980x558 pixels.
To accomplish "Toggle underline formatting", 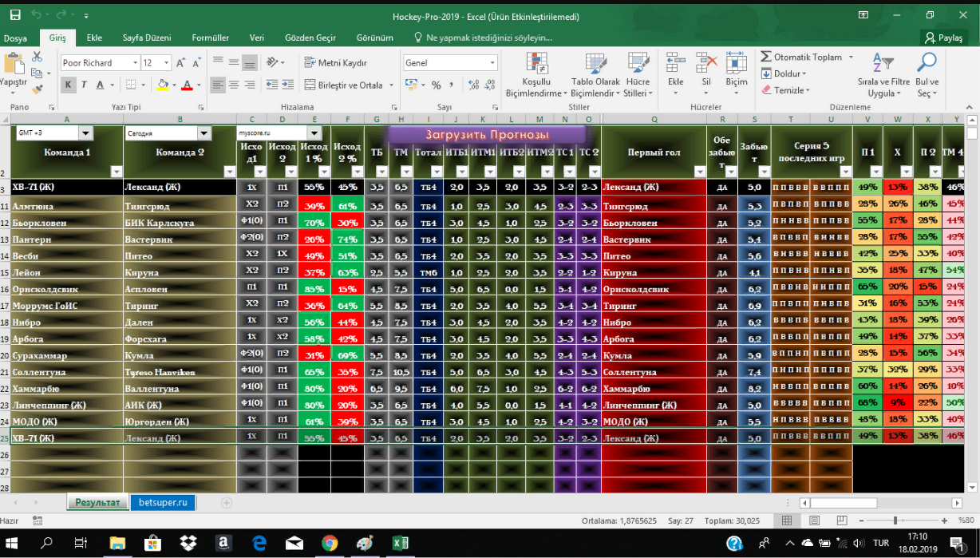I will [99, 85].
